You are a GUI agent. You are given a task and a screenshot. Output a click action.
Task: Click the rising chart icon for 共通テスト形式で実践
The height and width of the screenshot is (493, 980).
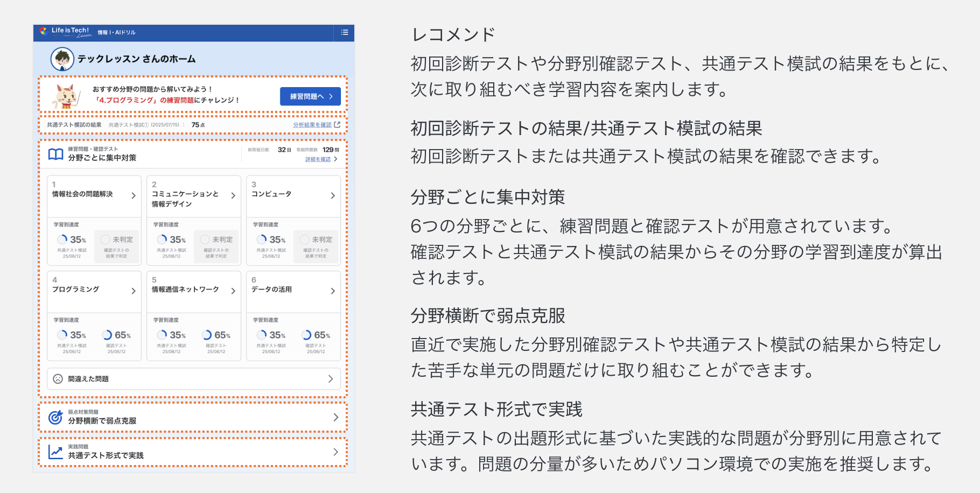[55, 452]
